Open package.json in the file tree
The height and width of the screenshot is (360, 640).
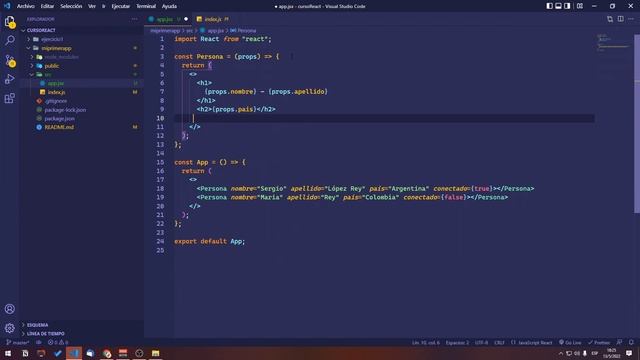click(82, 118)
